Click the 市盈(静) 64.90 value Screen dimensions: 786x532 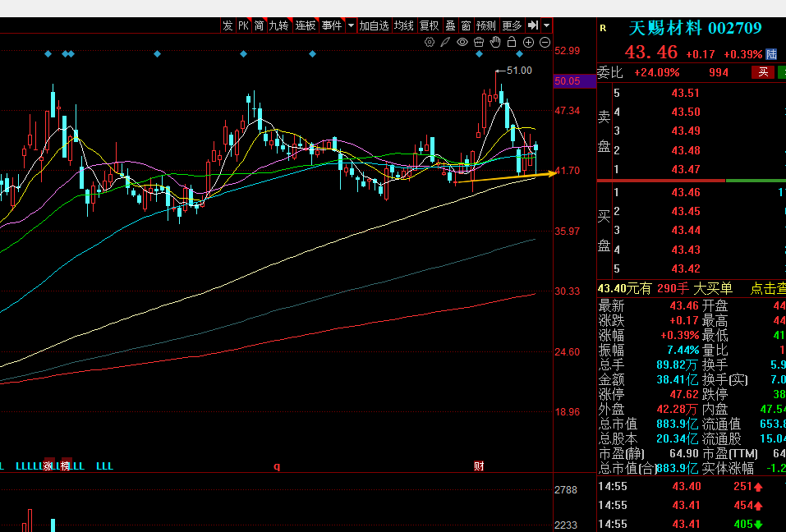[684, 453]
